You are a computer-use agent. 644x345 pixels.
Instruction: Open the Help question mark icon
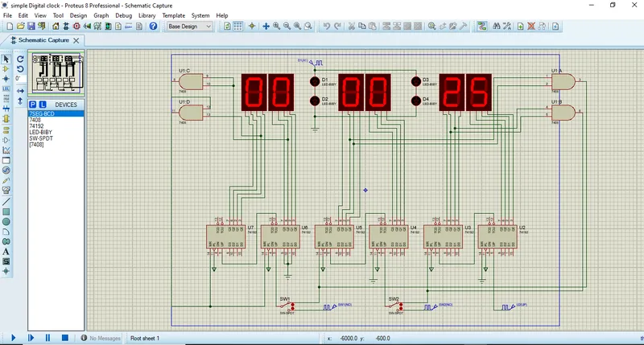[x=153, y=27]
